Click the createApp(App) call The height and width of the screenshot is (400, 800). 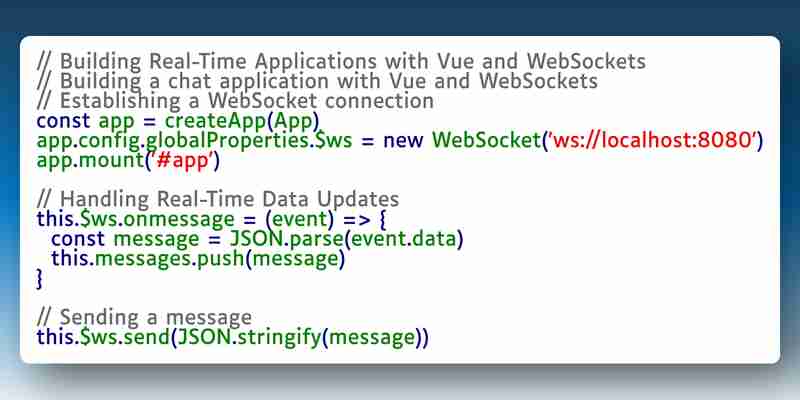242,121
